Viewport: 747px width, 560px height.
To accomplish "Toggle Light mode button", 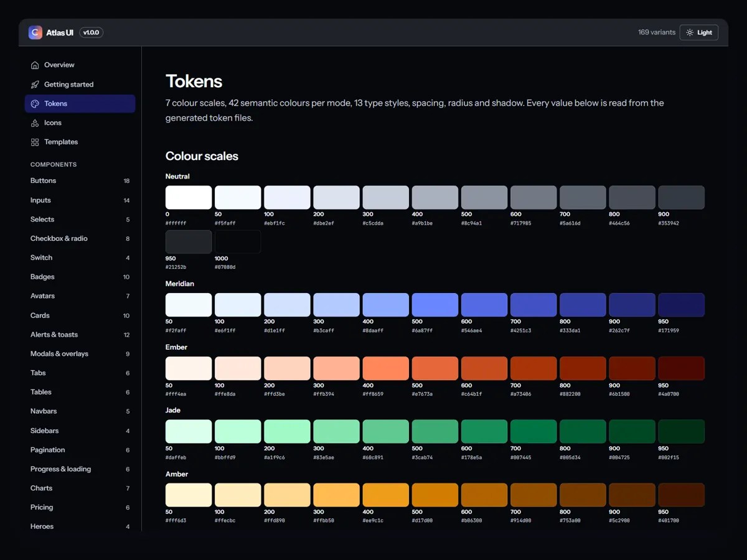I will click(699, 32).
